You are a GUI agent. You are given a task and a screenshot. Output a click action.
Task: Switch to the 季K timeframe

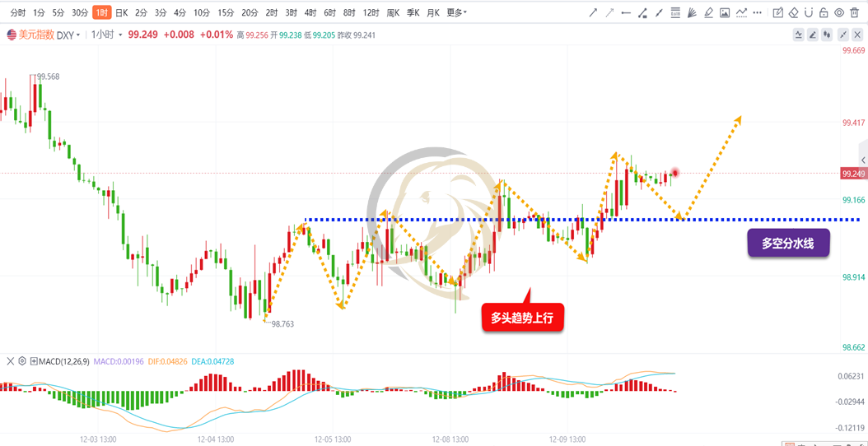[x=413, y=12]
